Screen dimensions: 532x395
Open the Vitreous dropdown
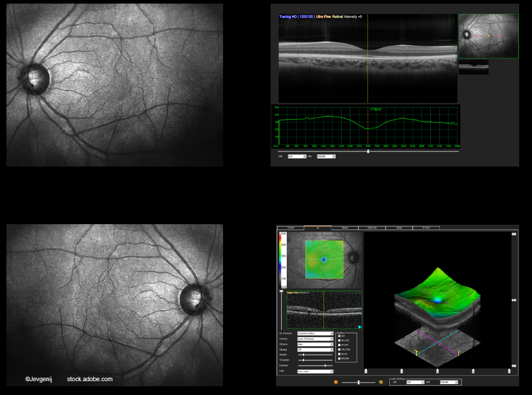(x=315, y=344)
